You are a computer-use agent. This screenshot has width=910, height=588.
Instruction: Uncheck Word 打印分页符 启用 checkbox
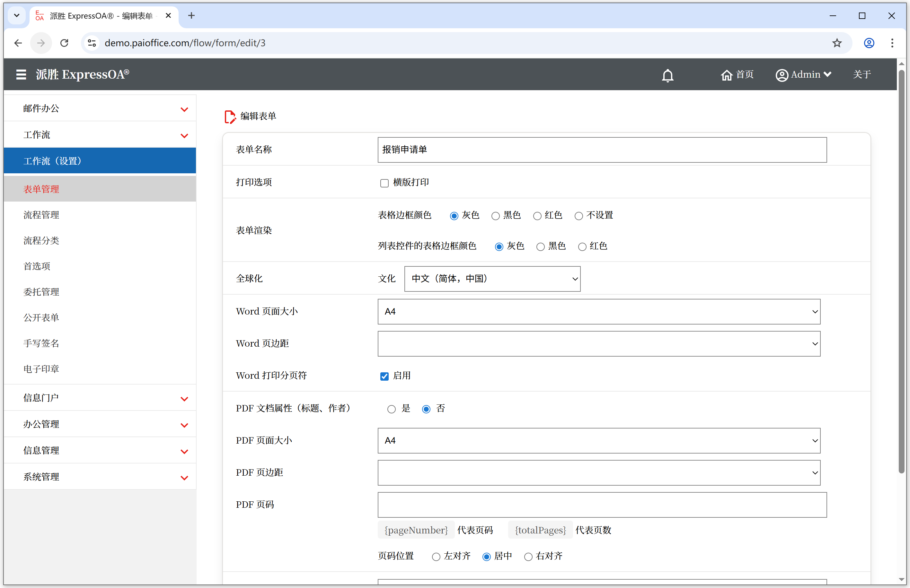[384, 376]
